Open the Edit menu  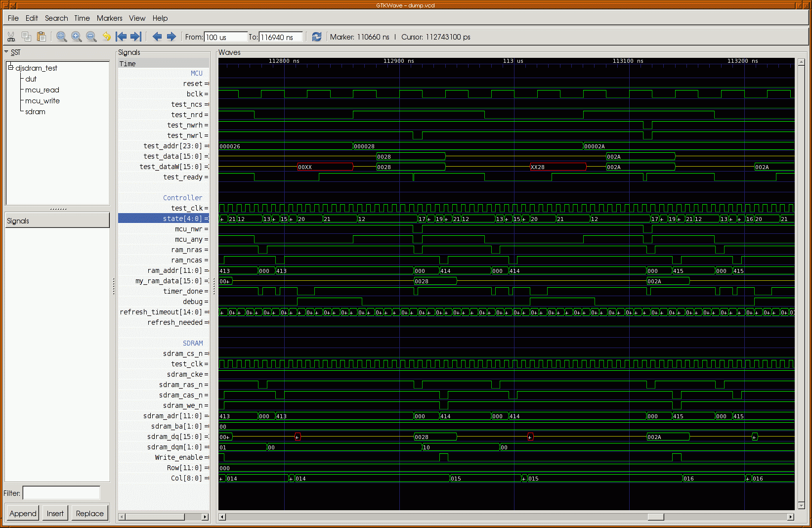coord(32,18)
